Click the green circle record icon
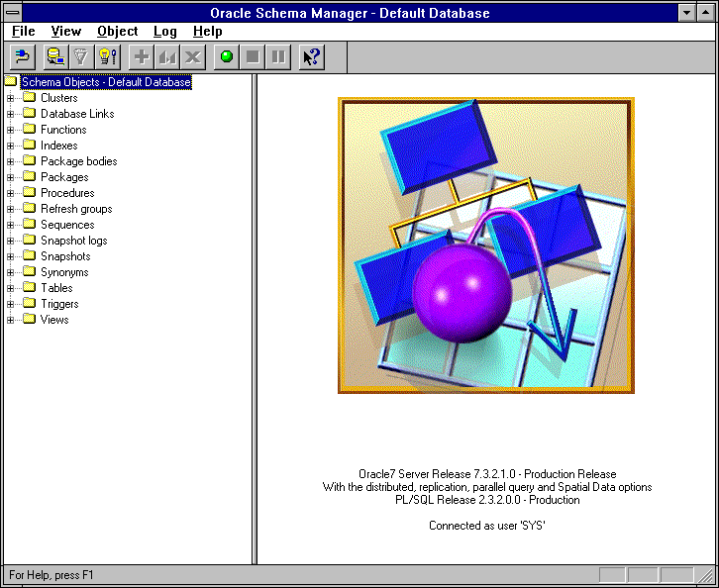 (227, 57)
